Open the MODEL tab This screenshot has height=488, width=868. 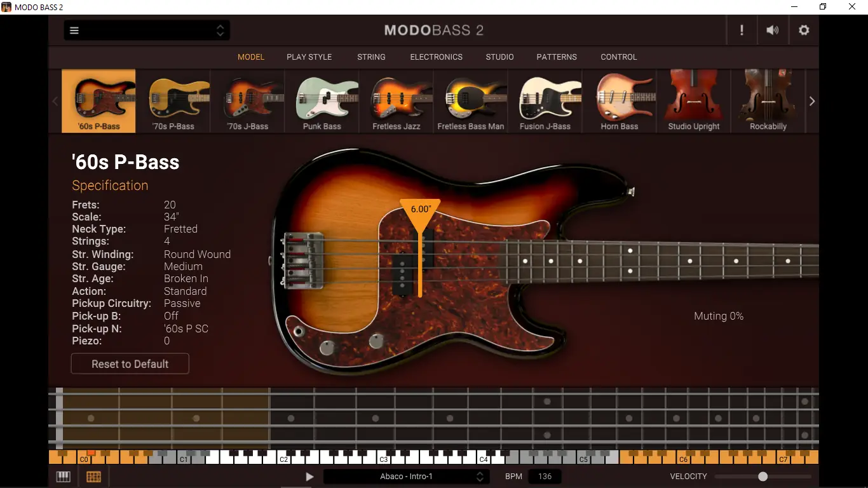click(x=251, y=57)
